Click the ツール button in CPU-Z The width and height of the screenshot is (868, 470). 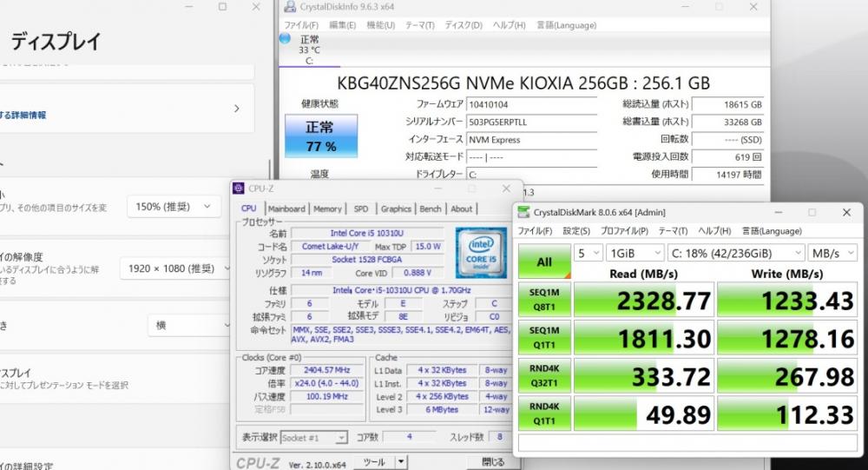375,461
